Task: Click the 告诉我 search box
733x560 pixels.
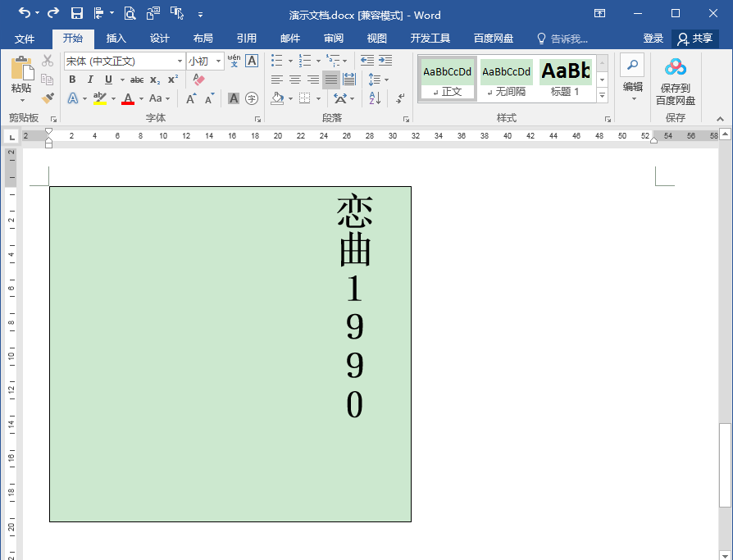Action: tap(562, 39)
